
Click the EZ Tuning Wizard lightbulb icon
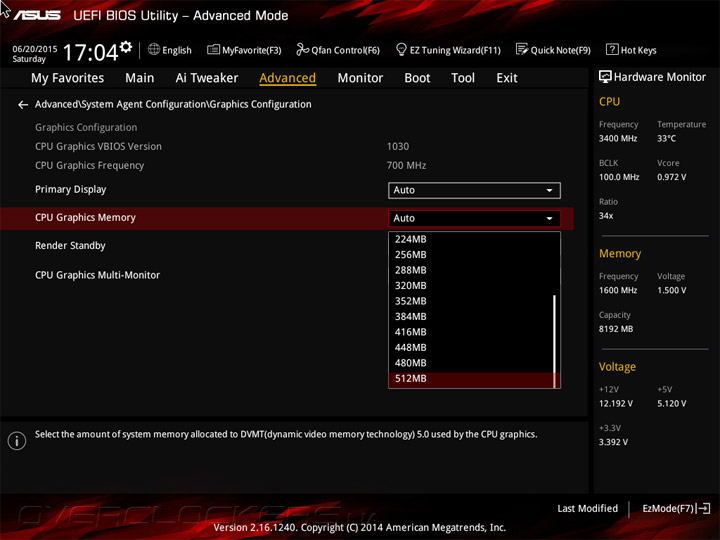[401, 49]
